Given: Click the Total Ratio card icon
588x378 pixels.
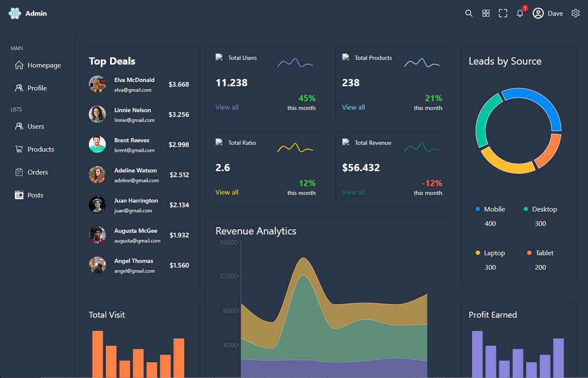Looking at the screenshot, I should [x=219, y=142].
